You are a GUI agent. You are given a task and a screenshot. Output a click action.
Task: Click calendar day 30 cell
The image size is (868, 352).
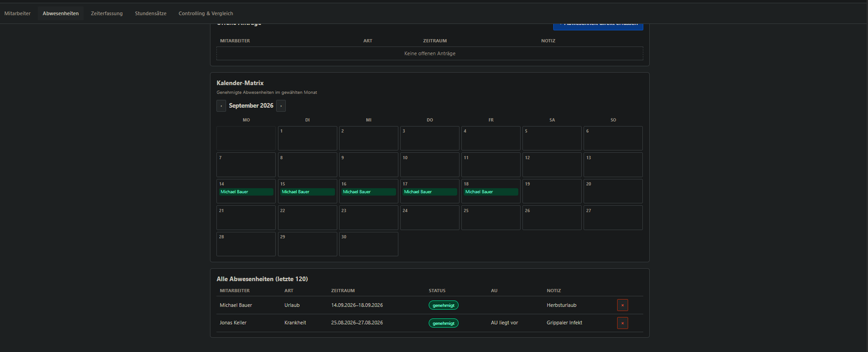coord(368,244)
